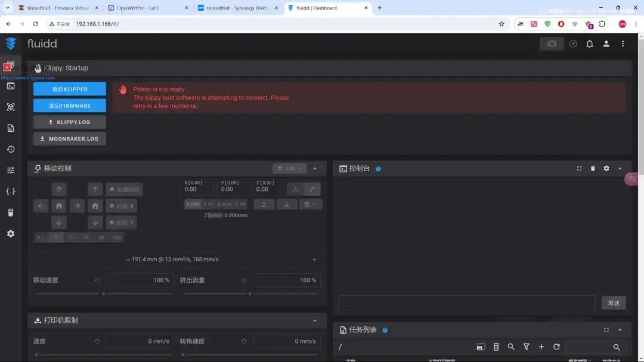Open the filter funnel in the job list
The width and height of the screenshot is (644, 362).
click(x=526, y=347)
